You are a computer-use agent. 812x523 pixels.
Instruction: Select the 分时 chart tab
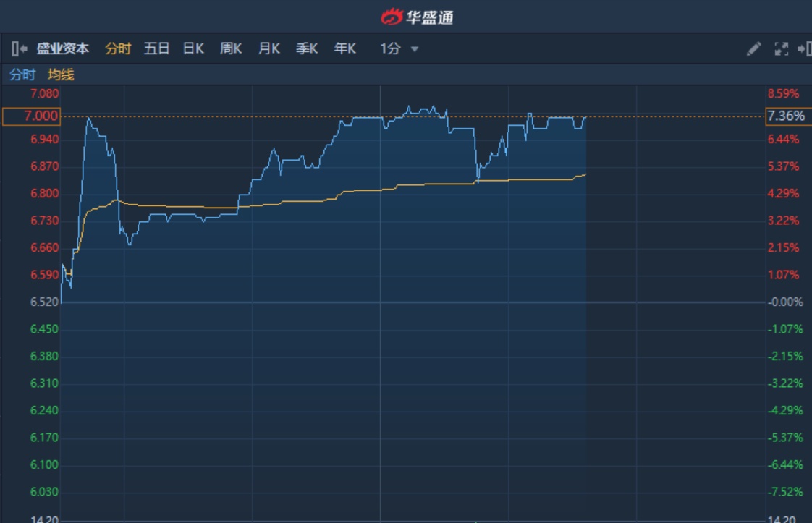118,49
